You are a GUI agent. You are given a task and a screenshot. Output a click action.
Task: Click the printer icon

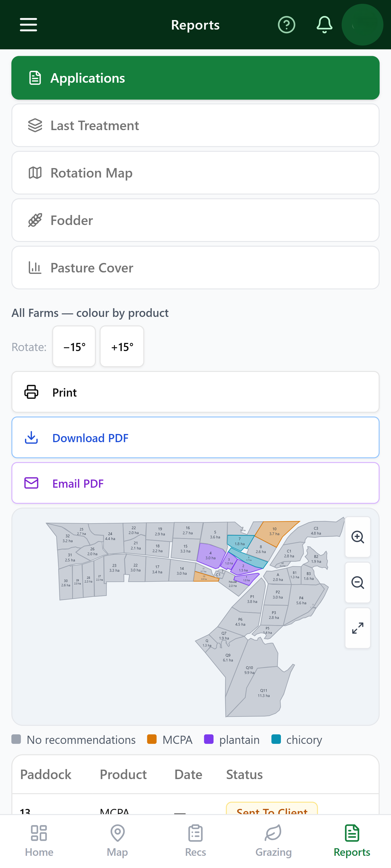31,392
